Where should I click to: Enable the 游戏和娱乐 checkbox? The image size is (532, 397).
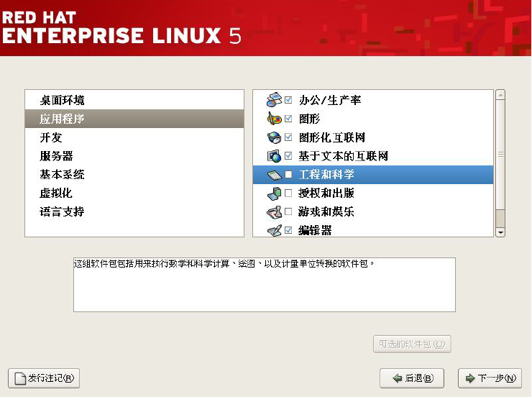(x=288, y=211)
